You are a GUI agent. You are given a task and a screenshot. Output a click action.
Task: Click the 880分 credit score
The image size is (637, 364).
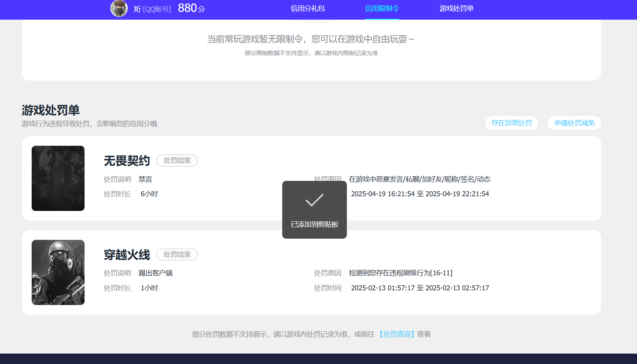coord(191,8)
